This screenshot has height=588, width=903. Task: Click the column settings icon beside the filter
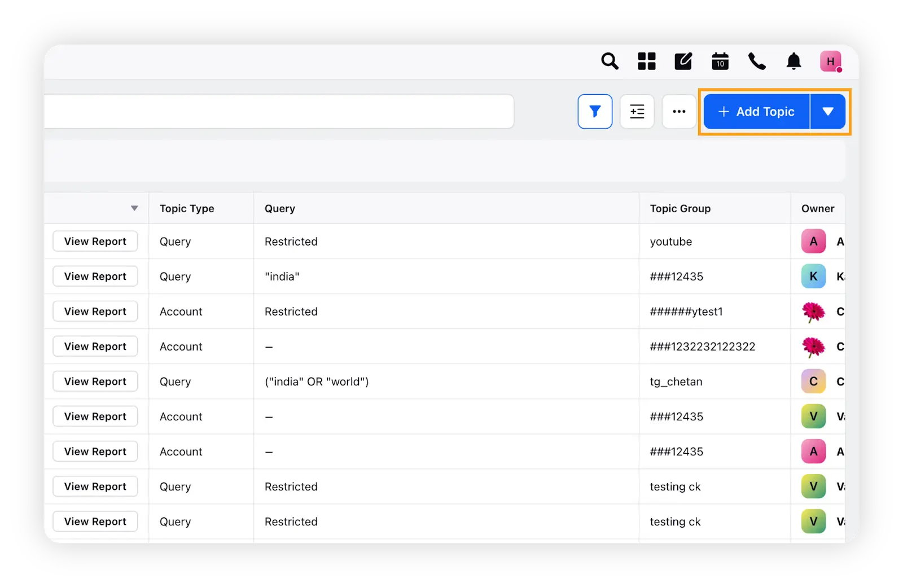point(637,111)
